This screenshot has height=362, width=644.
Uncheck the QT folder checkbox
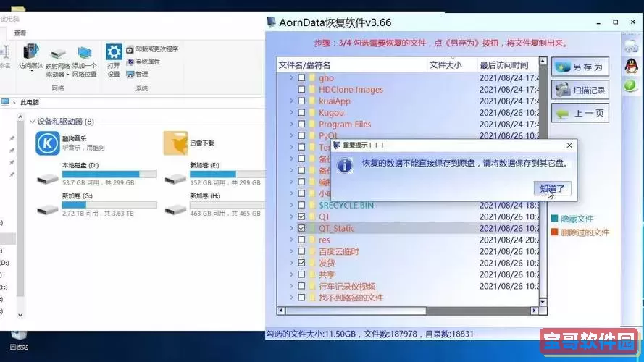(x=301, y=216)
